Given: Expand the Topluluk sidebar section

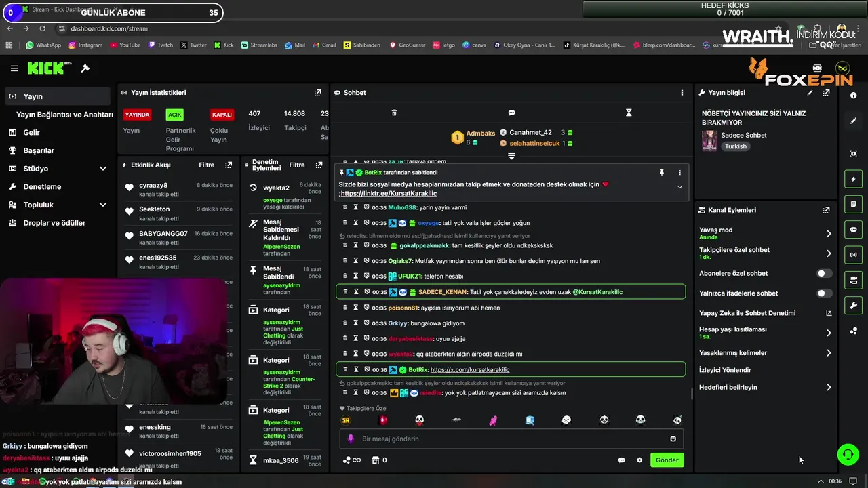Looking at the screenshot, I should click(x=103, y=205).
